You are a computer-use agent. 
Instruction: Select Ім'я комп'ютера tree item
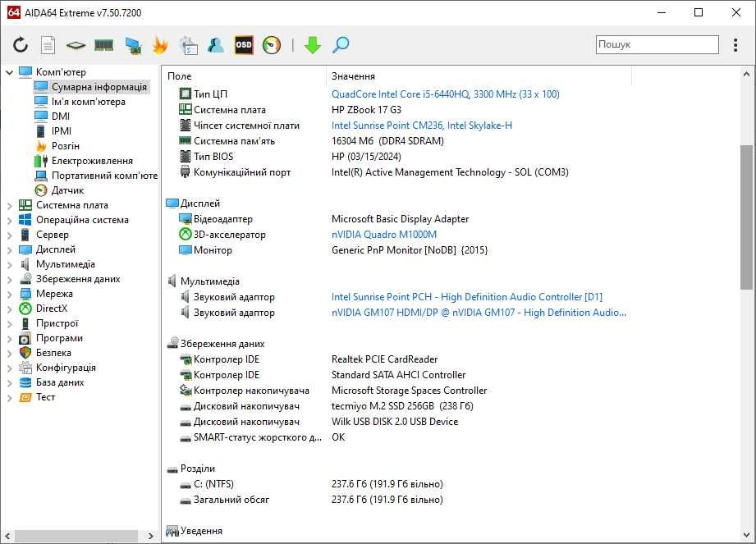pyautogui.click(x=88, y=102)
